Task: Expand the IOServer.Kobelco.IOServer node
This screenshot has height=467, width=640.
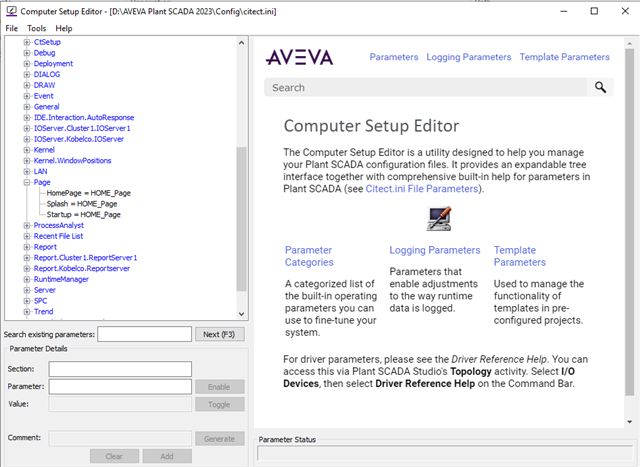Action: tap(27, 139)
